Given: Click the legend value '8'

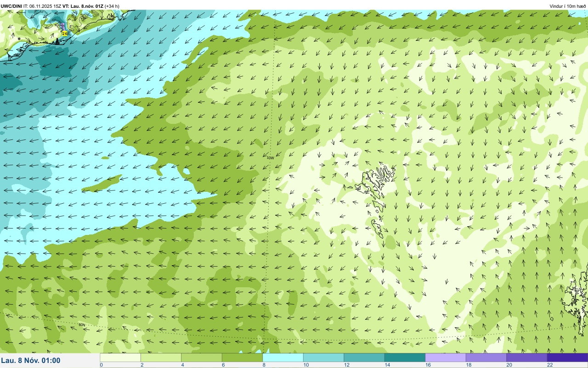Looking at the screenshot, I should click(x=264, y=365).
